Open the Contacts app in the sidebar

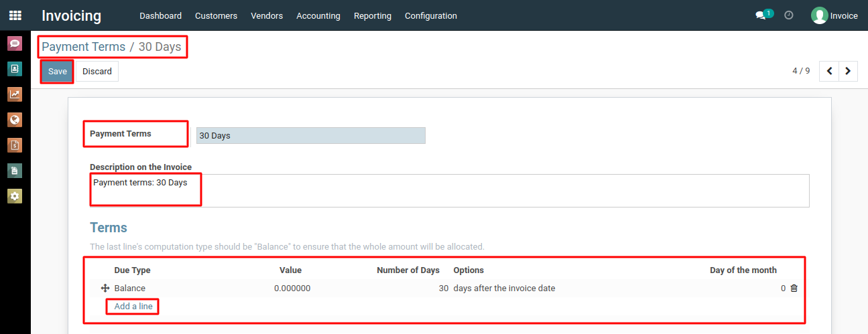15,69
